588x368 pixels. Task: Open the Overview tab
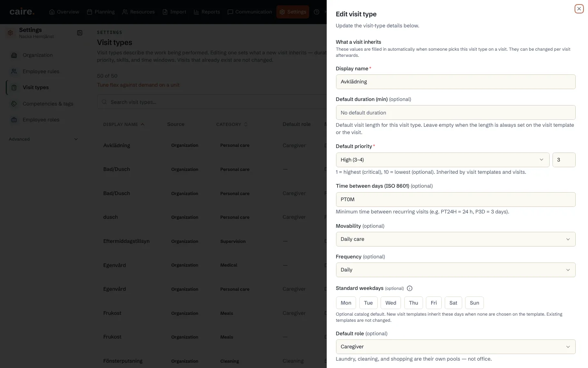(x=64, y=12)
